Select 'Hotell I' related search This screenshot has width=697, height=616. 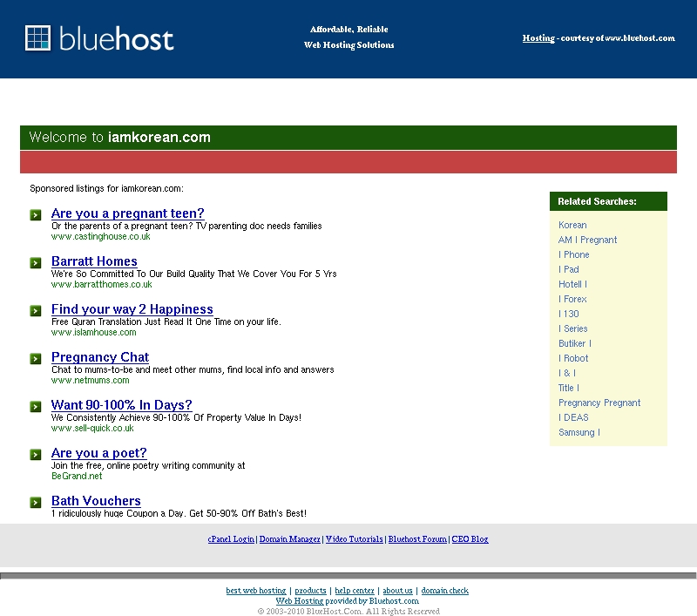[572, 284]
